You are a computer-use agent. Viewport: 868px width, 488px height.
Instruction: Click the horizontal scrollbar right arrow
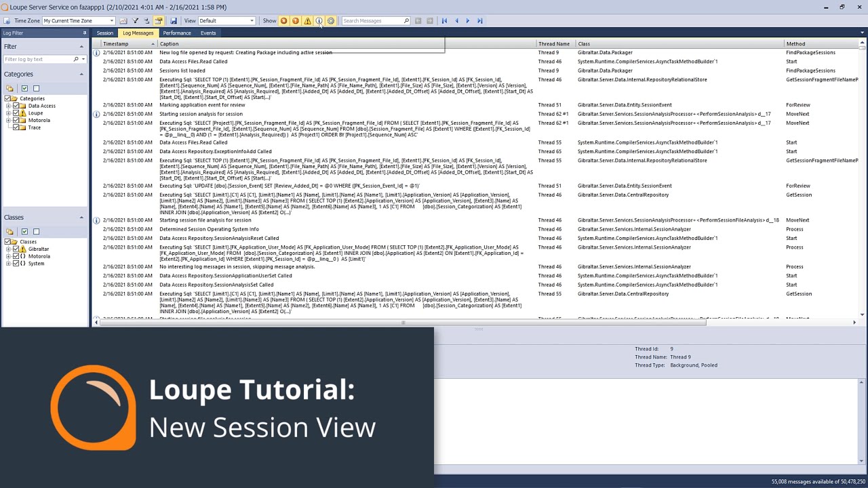(x=854, y=323)
